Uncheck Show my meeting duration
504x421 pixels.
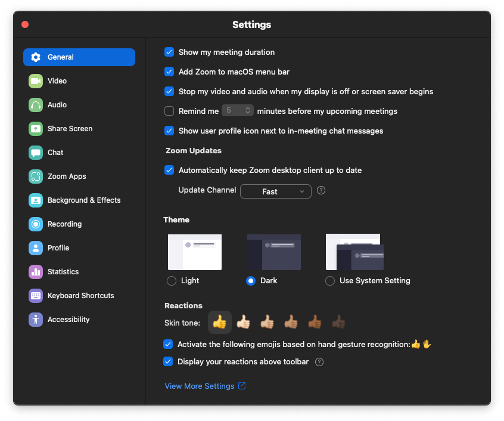pyautogui.click(x=169, y=52)
